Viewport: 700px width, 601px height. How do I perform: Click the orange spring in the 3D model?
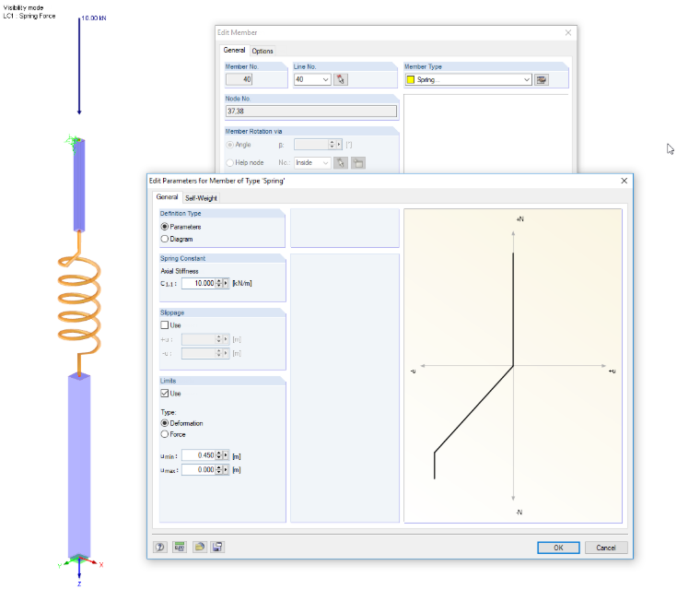(x=79, y=303)
